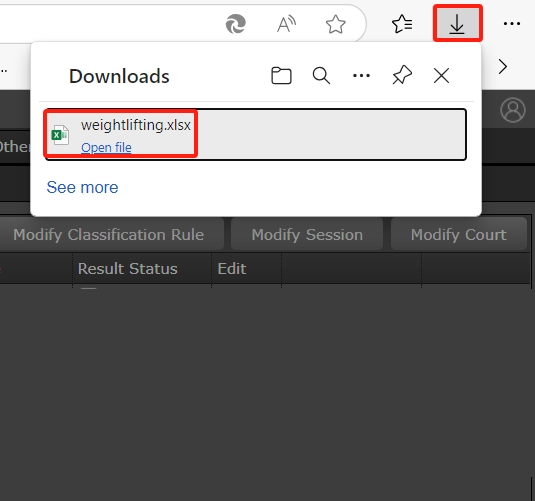Open the browser Favorites list icon
This screenshot has width=535, height=501.
pos(402,24)
